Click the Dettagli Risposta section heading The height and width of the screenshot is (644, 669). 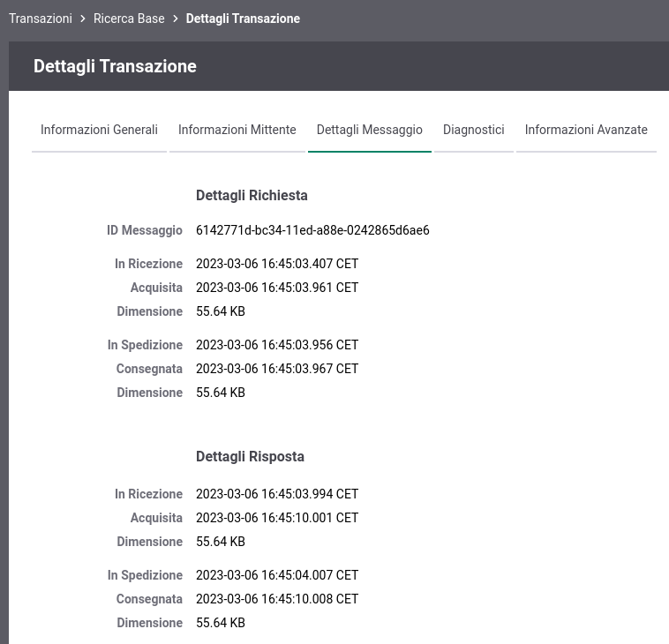[250, 457]
